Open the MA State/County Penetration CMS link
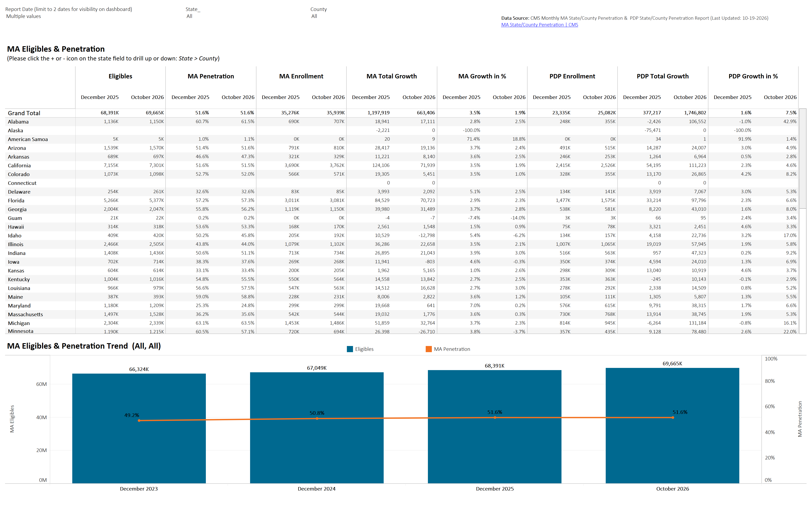 pos(539,25)
